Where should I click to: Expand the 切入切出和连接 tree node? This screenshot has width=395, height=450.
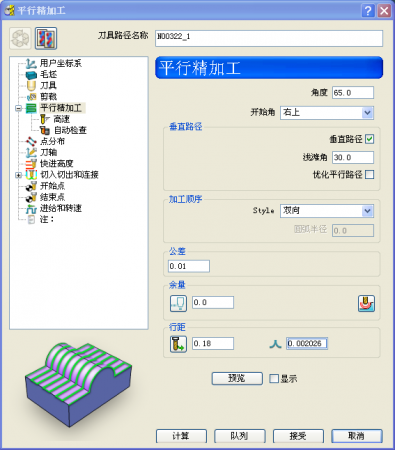coord(18,175)
